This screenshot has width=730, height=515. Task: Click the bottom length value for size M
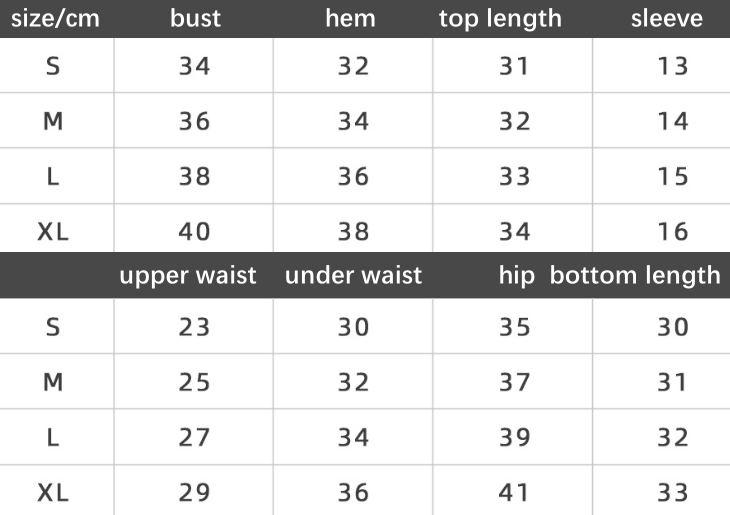pyautogui.click(x=673, y=382)
